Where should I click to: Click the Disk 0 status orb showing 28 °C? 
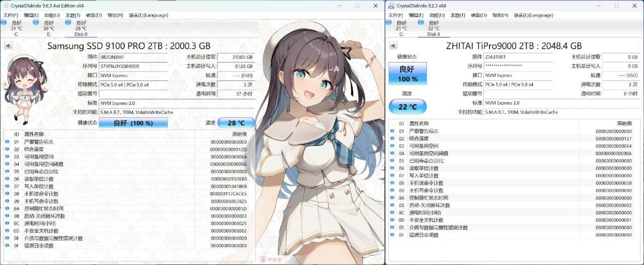pyautogui.click(x=68, y=23)
